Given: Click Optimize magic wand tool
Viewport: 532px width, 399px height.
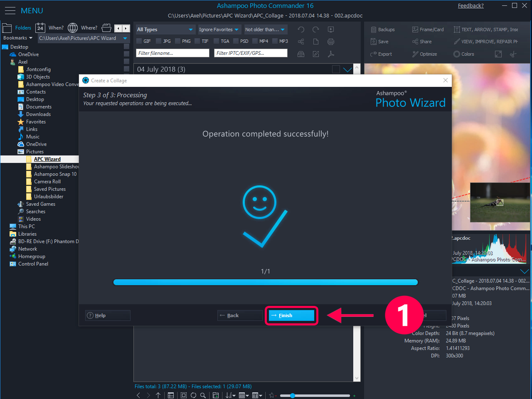Looking at the screenshot, I should (x=424, y=54).
